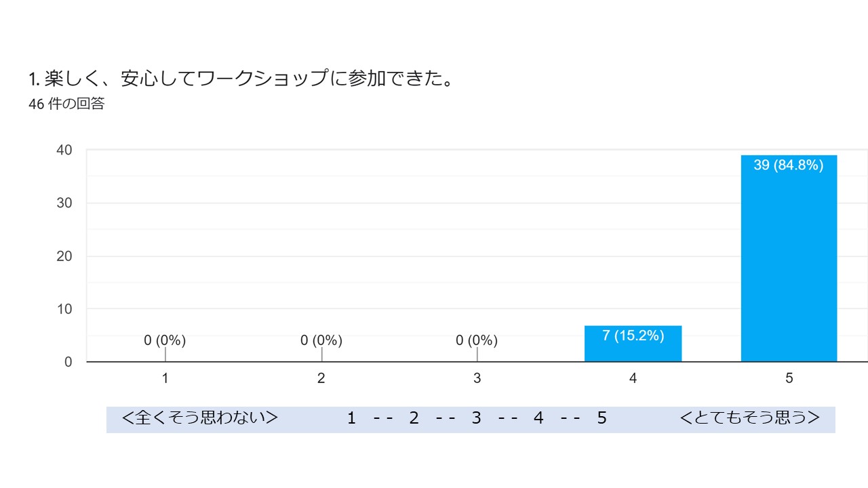Viewport: 868px width, 488px height.
Task: Click y-axis value 10
Action: [64, 309]
